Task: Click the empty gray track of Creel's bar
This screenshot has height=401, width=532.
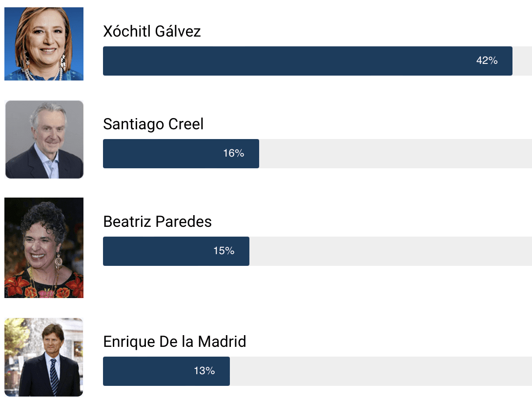Action: click(396, 154)
